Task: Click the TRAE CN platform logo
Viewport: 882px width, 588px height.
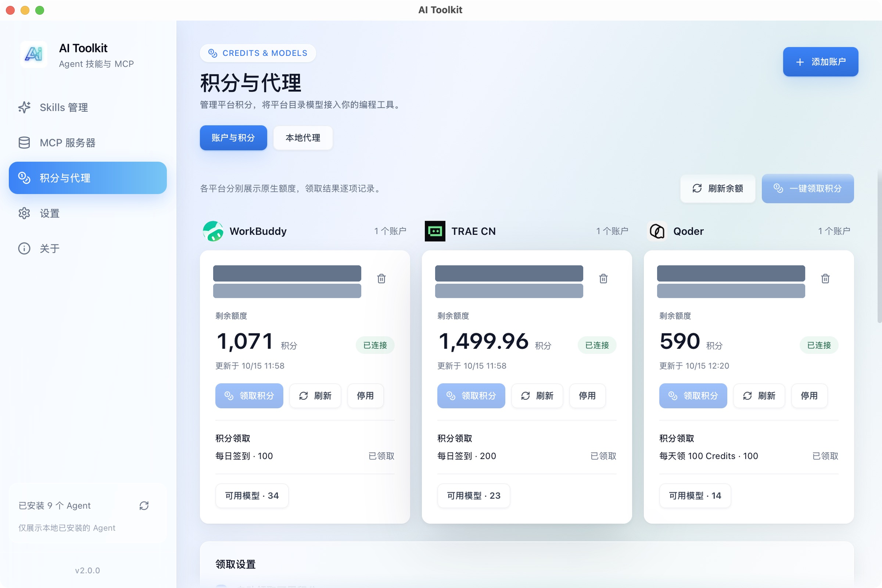Action: coord(435,231)
